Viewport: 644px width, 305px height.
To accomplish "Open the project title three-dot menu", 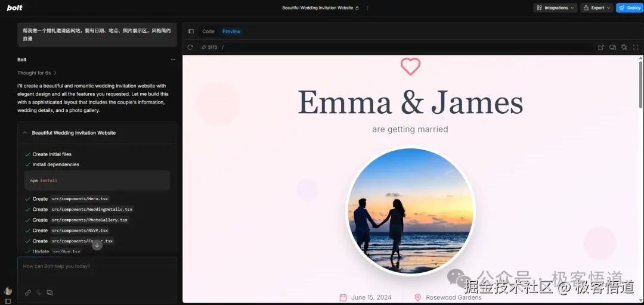I will point(367,8).
